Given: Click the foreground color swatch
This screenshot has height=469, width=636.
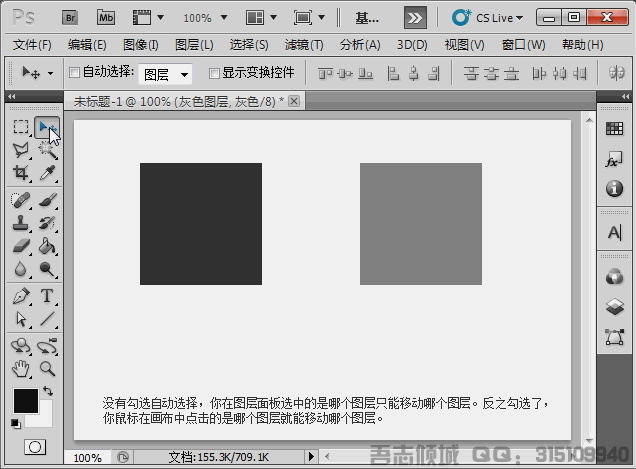Looking at the screenshot, I should [x=25, y=401].
